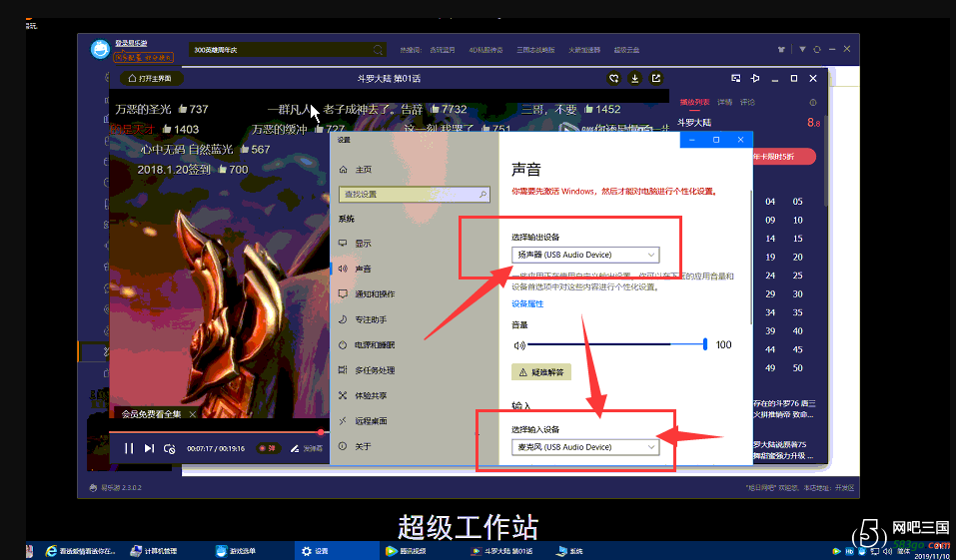
Task: Skip to the next episode
Action: (149, 448)
